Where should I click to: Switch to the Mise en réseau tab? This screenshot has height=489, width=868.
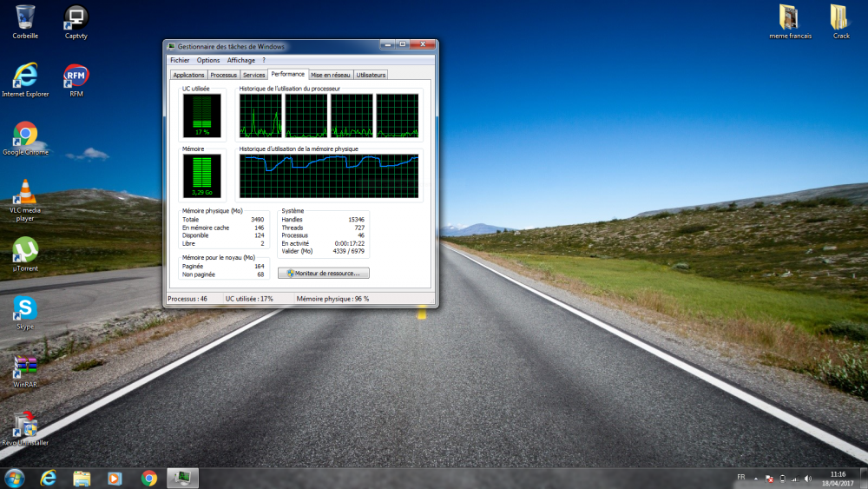coord(330,76)
